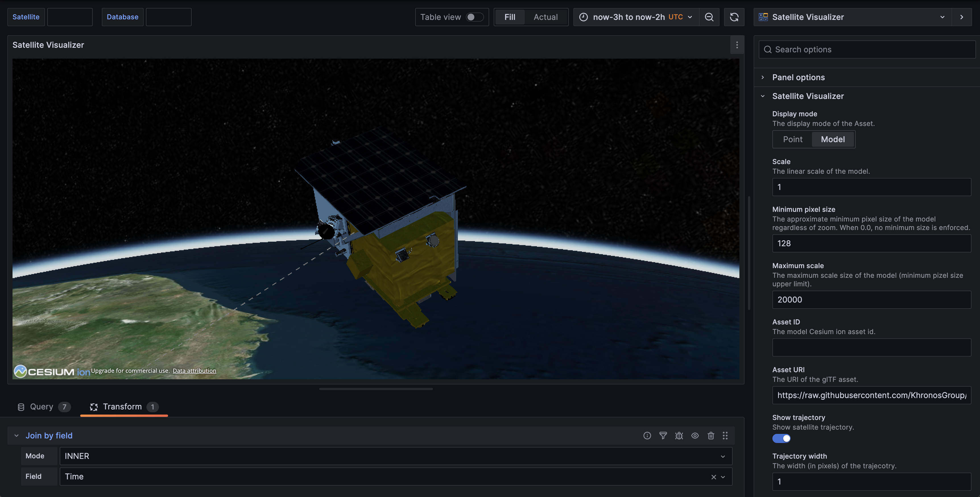Open the Satellite Visualizer visualization picker
The image size is (980, 497).
click(852, 17)
